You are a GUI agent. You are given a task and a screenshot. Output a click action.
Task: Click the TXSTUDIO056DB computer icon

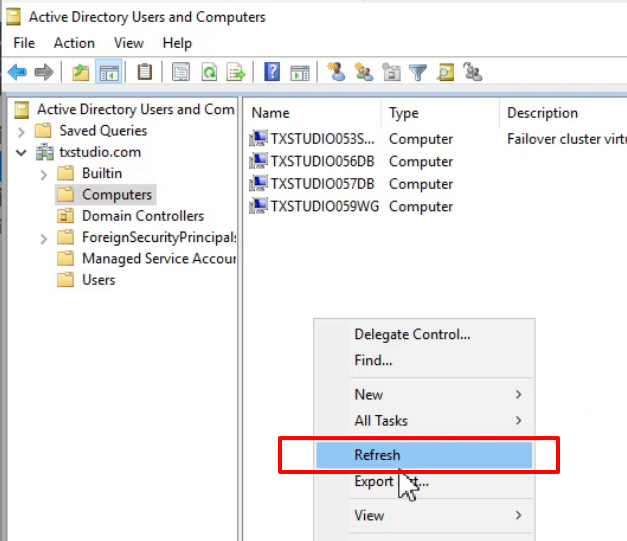pyautogui.click(x=258, y=161)
